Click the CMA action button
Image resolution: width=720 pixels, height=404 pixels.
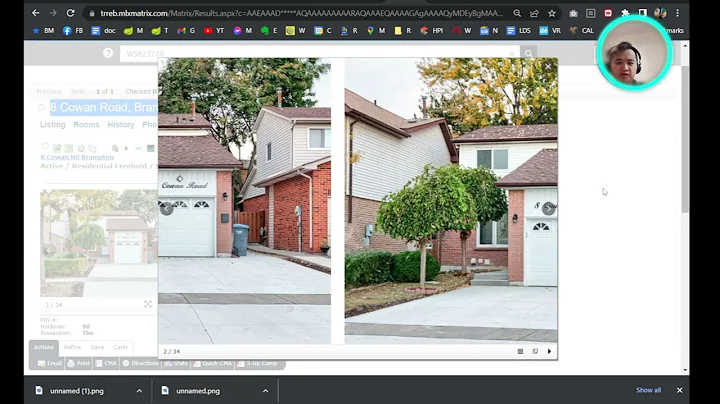106,363
